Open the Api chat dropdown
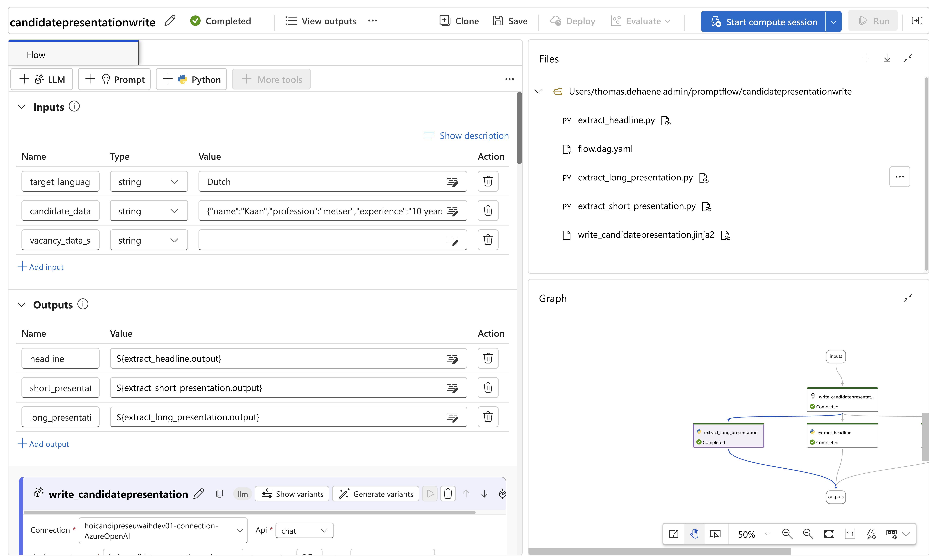933x560 pixels. (304, 531)
